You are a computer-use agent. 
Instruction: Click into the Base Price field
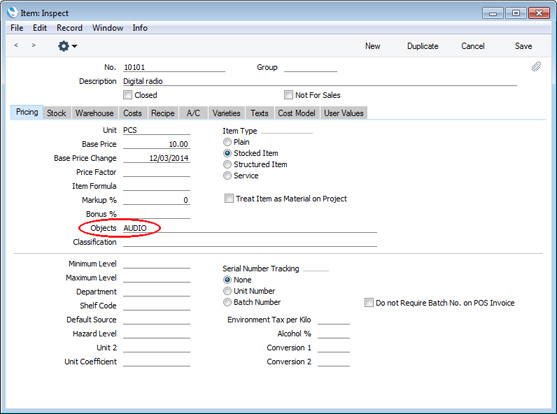point(156,144)
